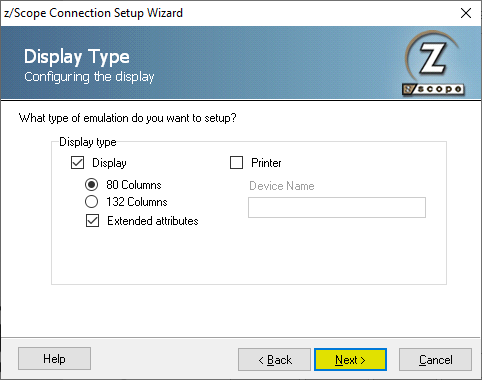Viewport: 482px width, 380px height.
Task: Open Help for the wizard
Action: [x=54, y=359]
